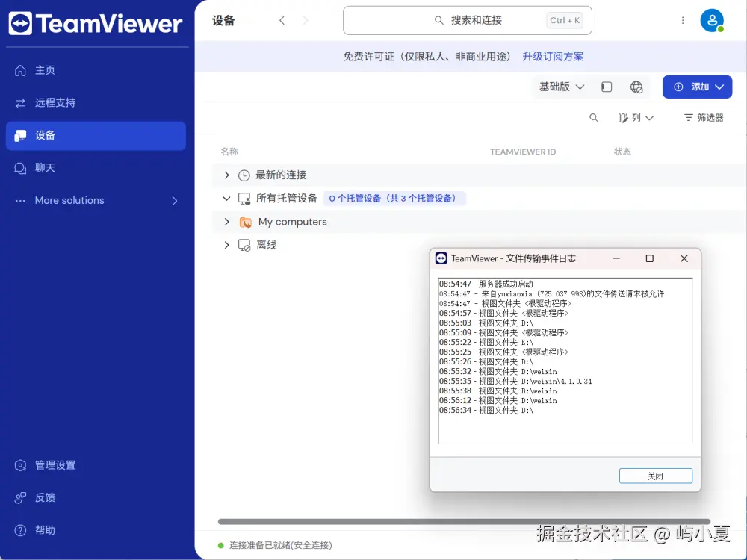Open the 基础版 view dropdown

(x=561, y=87)
